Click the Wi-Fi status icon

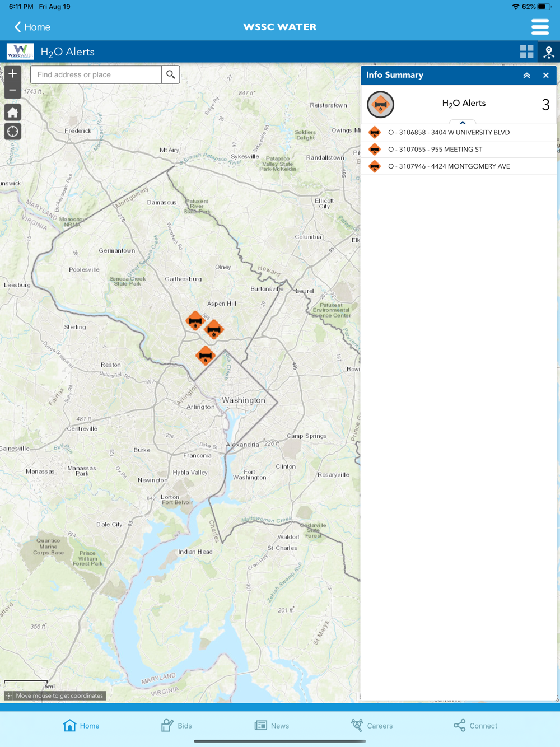pyautogui.click(x=515, y=7)
